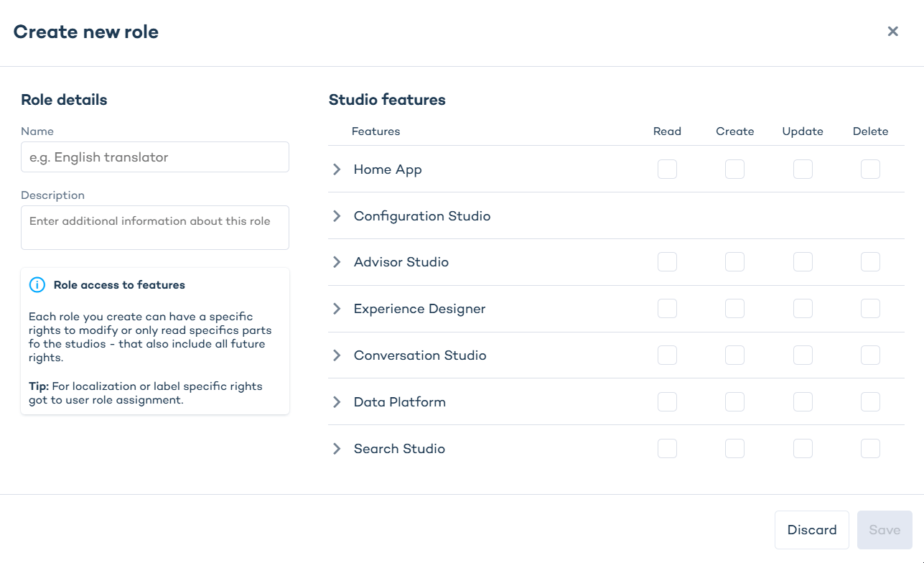Expand Advisor Studio chevron
The height and width of the screenshot is (563, 924).
tap(337, 262)
